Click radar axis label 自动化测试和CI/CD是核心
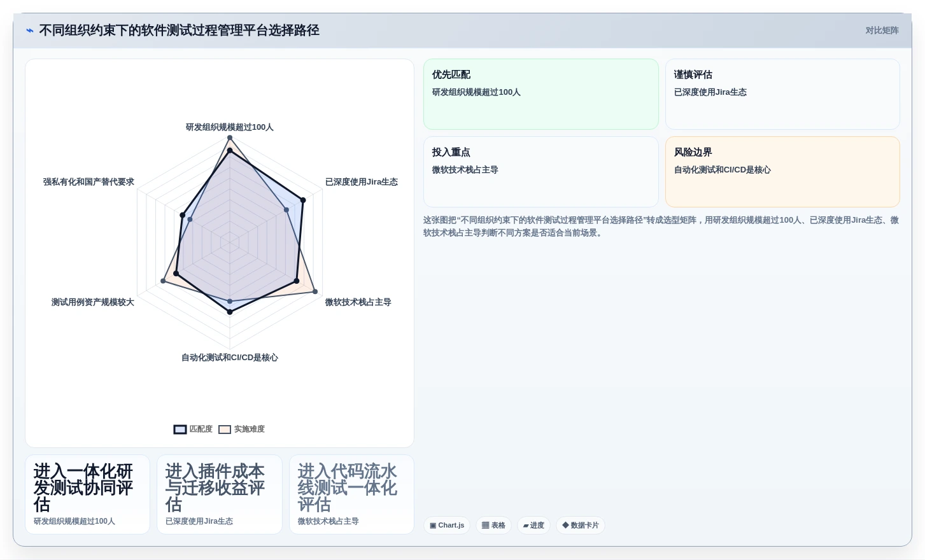This screenshot has height=560, width=925. (230, 358)
